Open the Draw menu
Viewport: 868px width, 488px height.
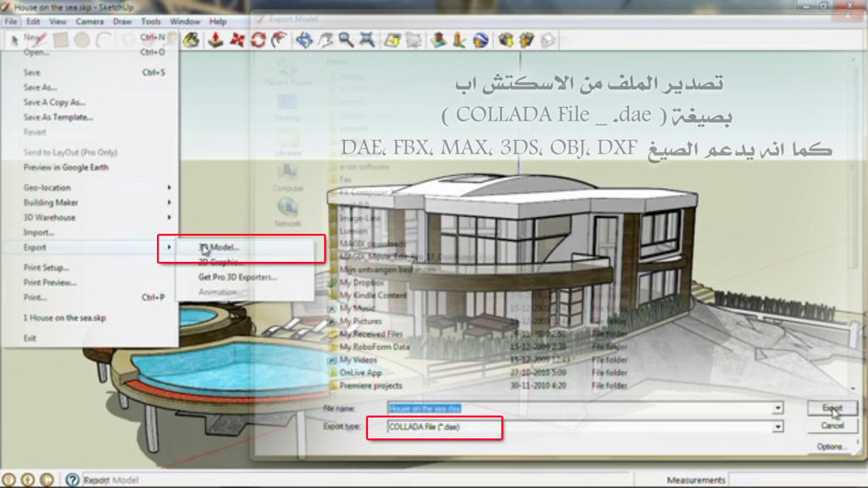coord(122,21)
